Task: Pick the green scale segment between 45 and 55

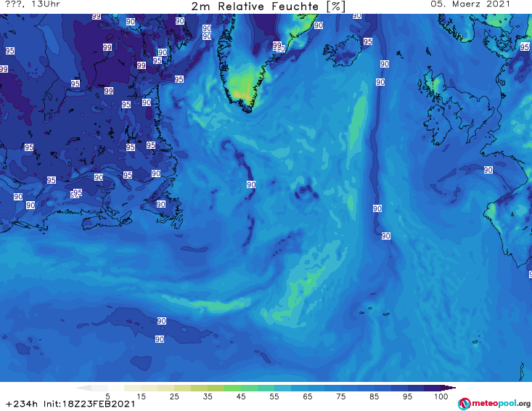Action: pos(258,388)
